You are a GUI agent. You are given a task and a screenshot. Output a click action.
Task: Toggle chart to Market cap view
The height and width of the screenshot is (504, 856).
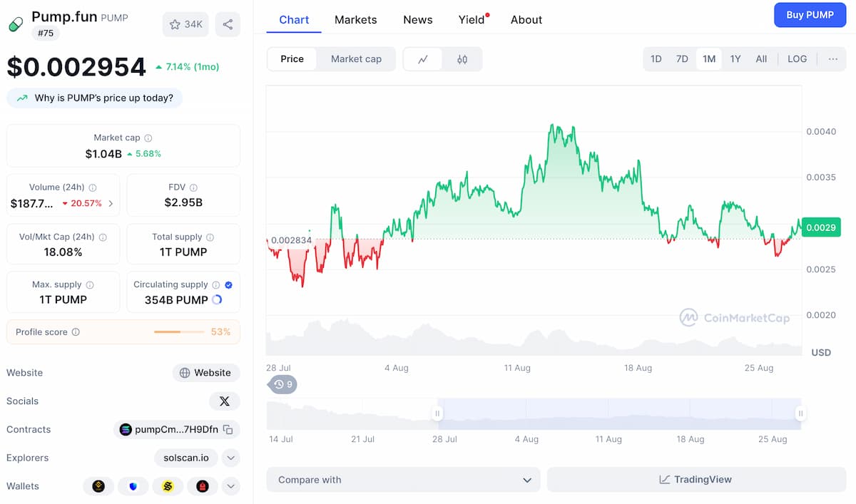point(356,59)
